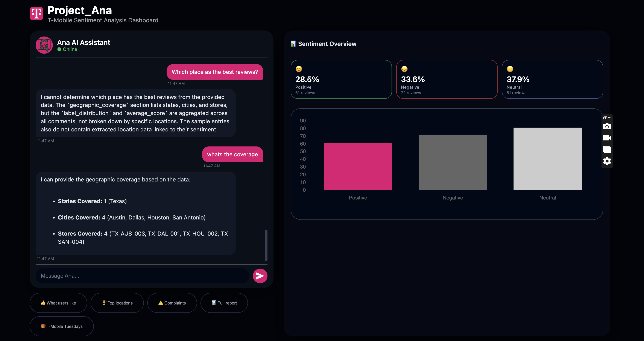Click the camera screenshot icon
644x341 pixels.
(607, 126)
